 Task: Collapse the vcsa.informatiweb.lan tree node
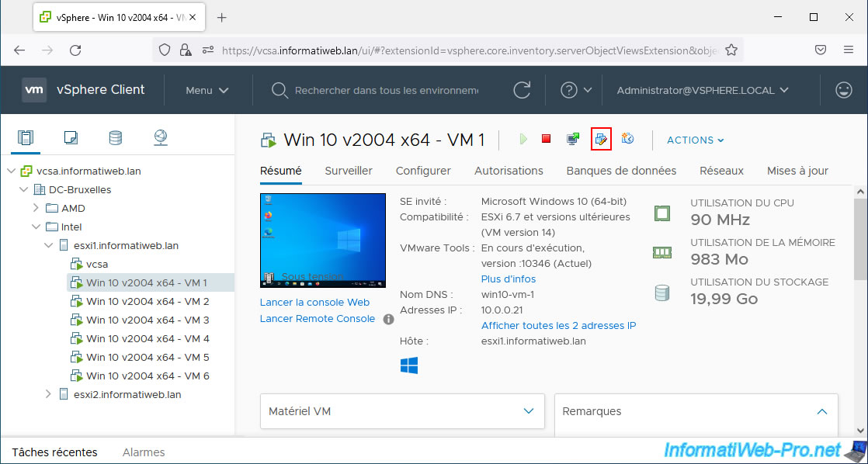[12, 171]
